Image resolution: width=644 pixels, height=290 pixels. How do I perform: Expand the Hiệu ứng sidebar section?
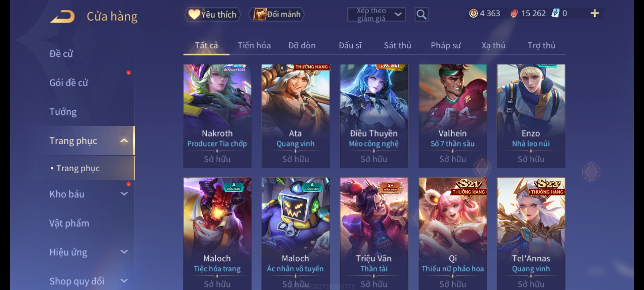[124, 252]
